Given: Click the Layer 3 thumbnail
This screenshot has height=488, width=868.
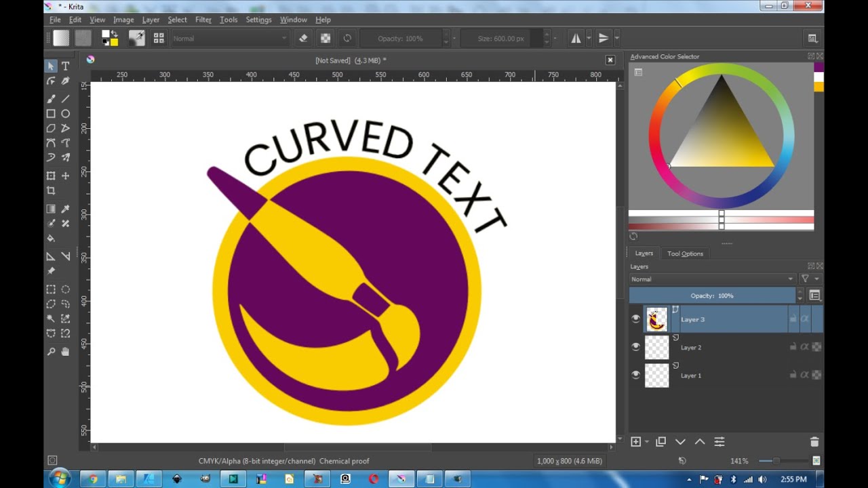Looking at the screenshot, I should 656,319.
